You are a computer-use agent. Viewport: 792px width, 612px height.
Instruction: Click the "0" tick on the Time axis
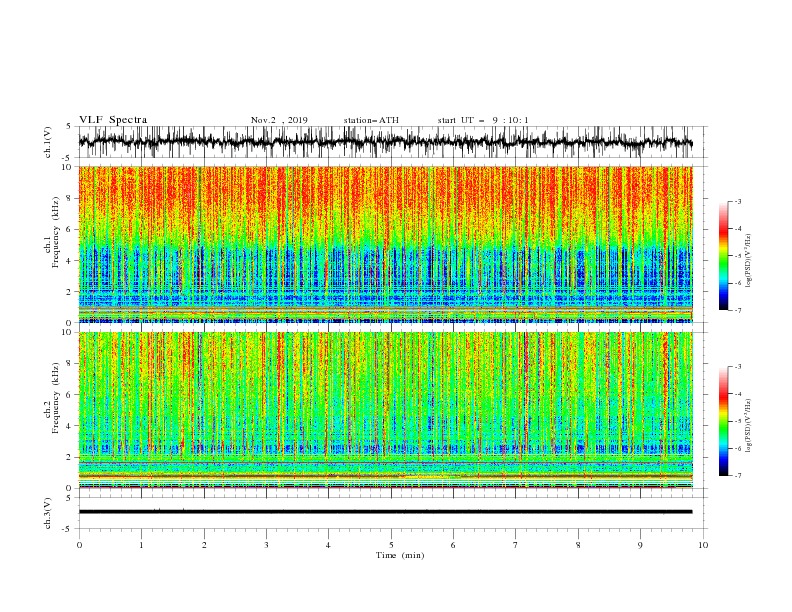(79, 545)
